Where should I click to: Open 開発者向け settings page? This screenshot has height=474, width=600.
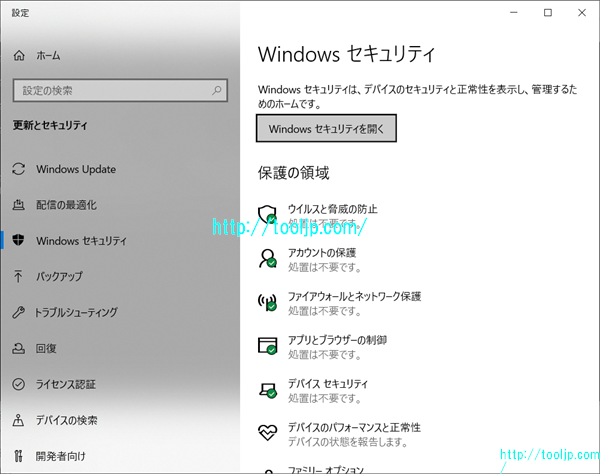click(x=60, y=456)
